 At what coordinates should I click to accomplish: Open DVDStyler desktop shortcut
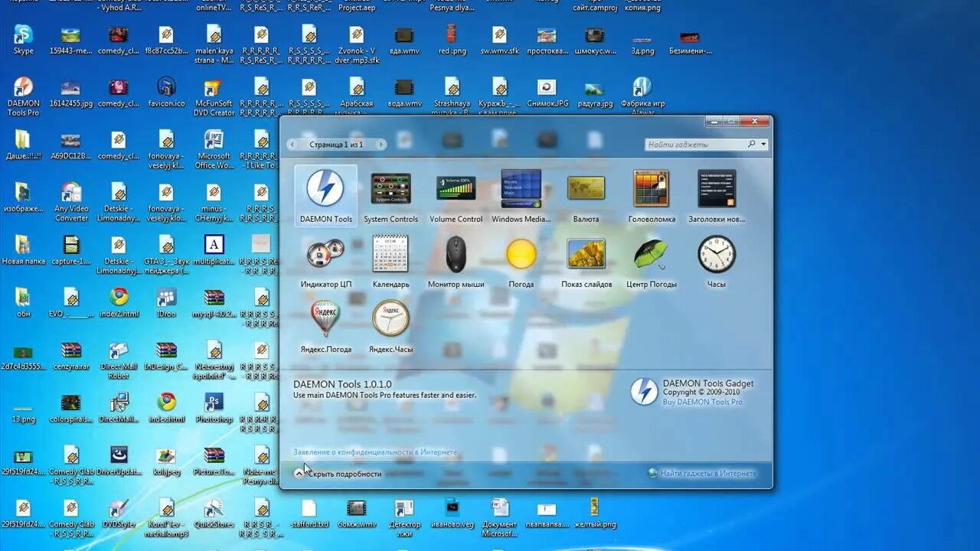point(119,514)
